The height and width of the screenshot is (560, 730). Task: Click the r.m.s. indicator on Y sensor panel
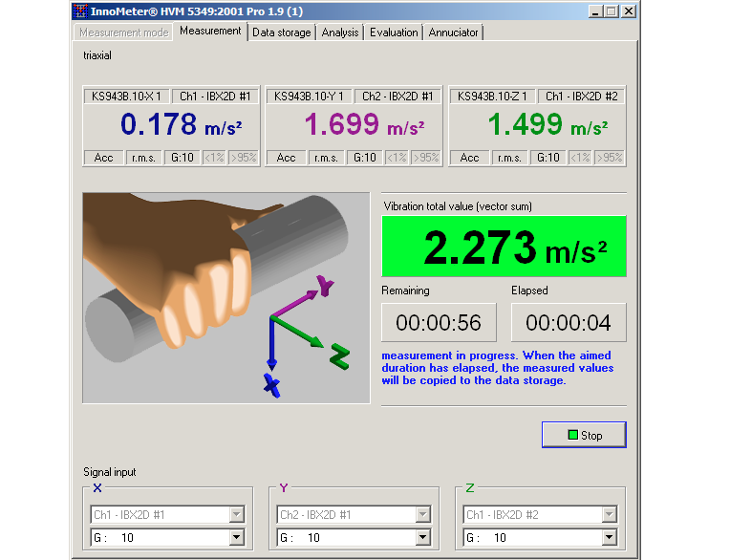pos(325,158)
